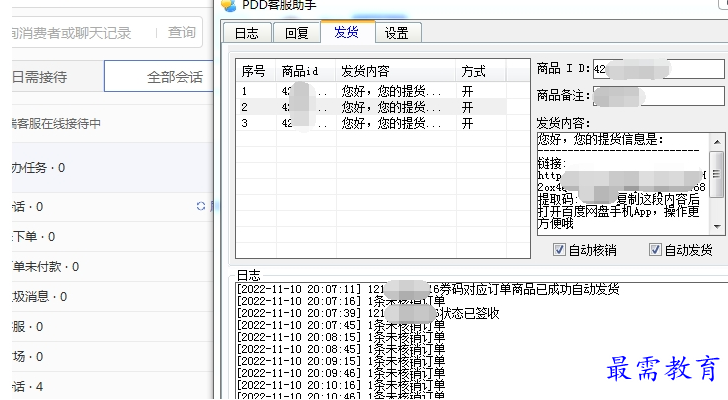Click the 方式 column header
Image resolution: width=728 pixels, height=400 pixels.
point(481,71)
